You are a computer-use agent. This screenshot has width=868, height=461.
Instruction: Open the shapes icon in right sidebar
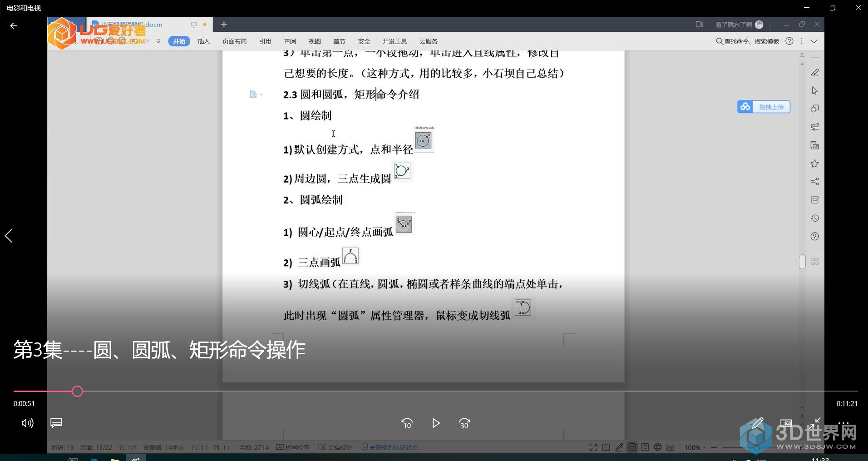tap(815, 109)
